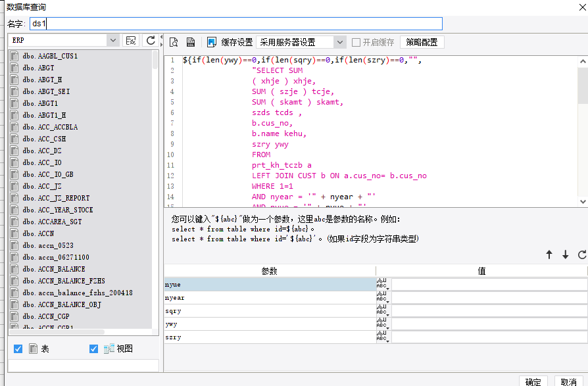Refresh the database table list

coord(151,41)
